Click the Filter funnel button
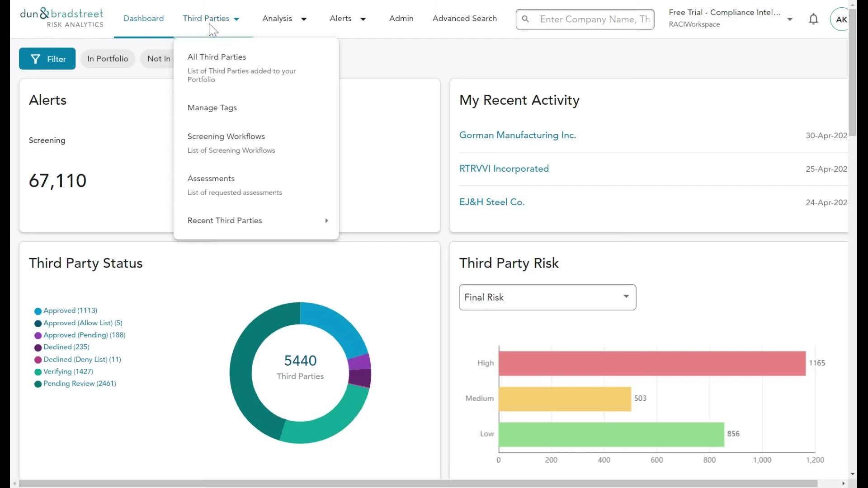868x488 pixels. point(47,59)
